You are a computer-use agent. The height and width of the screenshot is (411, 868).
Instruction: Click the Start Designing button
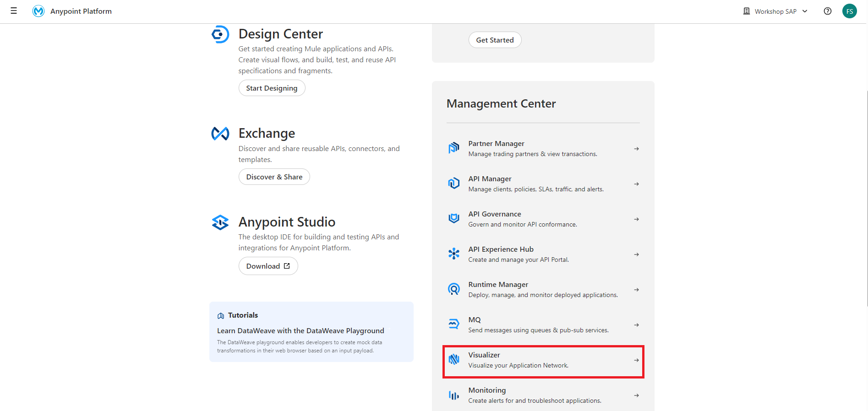(x=272, y=88)
